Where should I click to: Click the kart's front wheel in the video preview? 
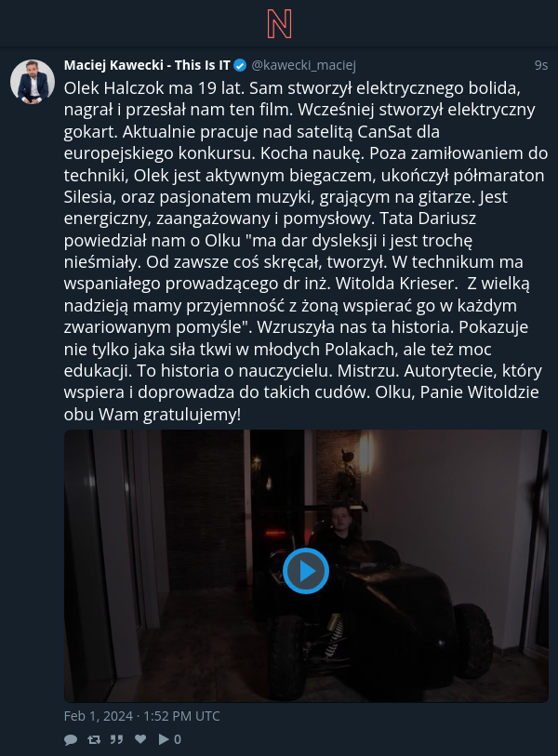click(x=285, y=657)
